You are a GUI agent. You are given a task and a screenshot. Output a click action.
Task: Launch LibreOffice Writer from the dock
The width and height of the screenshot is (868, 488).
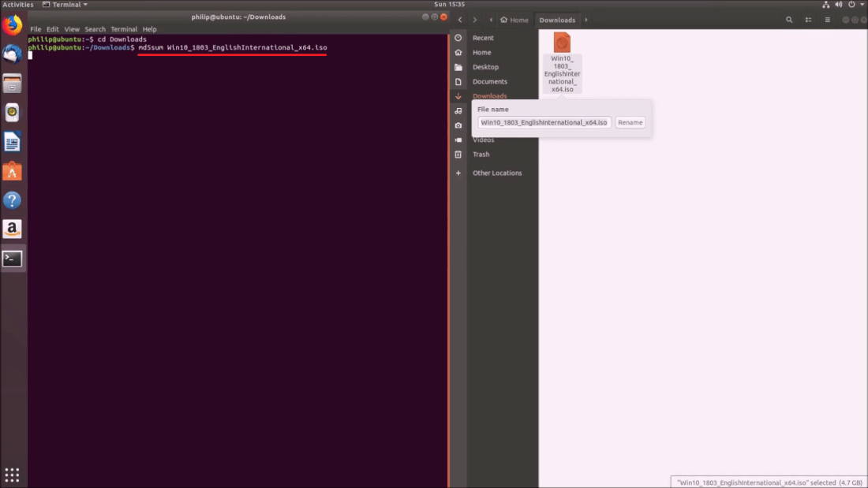coord(12,142)
